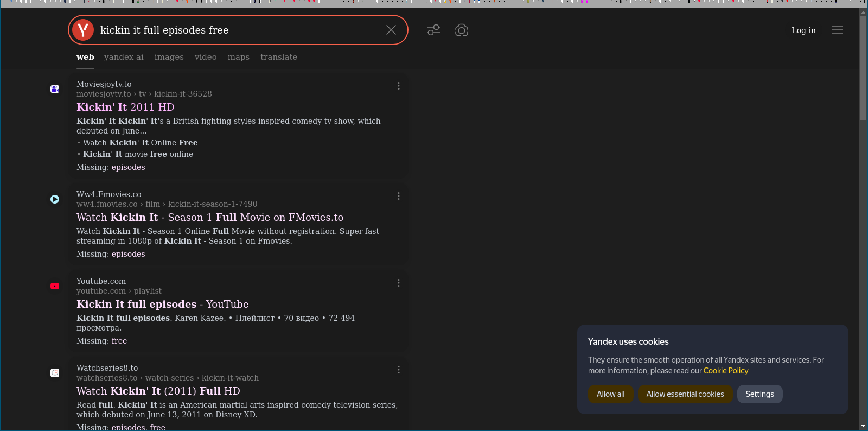The width and height of the screenshot is (868, 431).
Task: Open Watch Kickin' It (2011) Full HD result
Action: click(158, 391)
